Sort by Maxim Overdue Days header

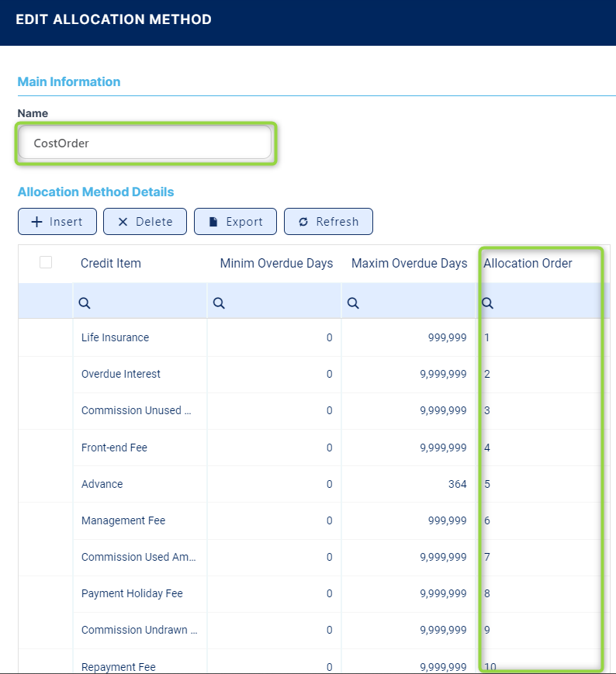coord(409,264)
